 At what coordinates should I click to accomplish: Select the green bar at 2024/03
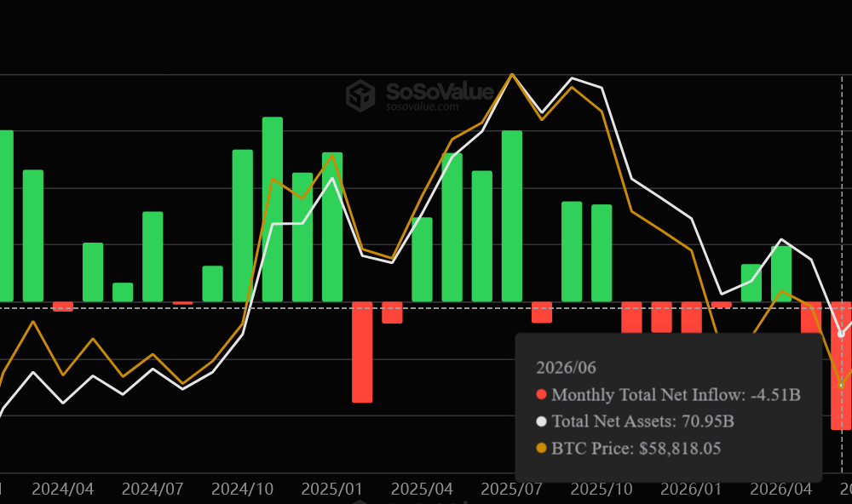33,236
